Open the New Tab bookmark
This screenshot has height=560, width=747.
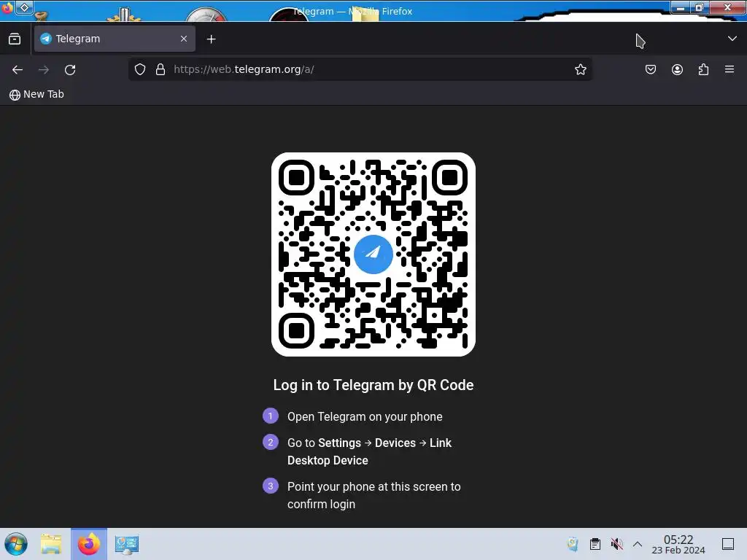[x=36, y=94]
